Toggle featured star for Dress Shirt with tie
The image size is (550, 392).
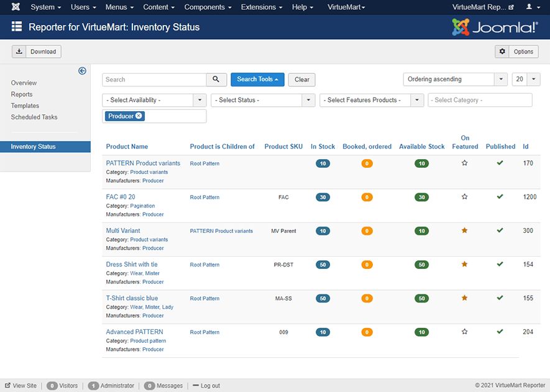click(x=464, y=264)
